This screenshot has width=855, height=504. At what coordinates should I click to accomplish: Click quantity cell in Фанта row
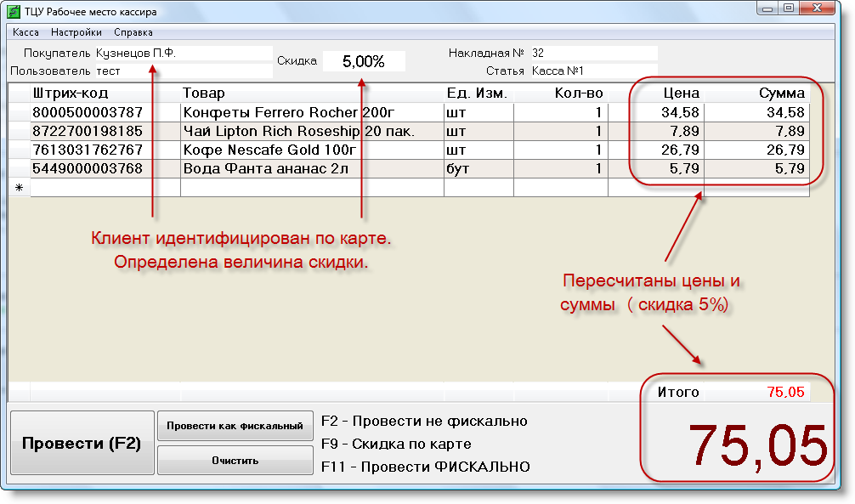[x=561, y=168]
